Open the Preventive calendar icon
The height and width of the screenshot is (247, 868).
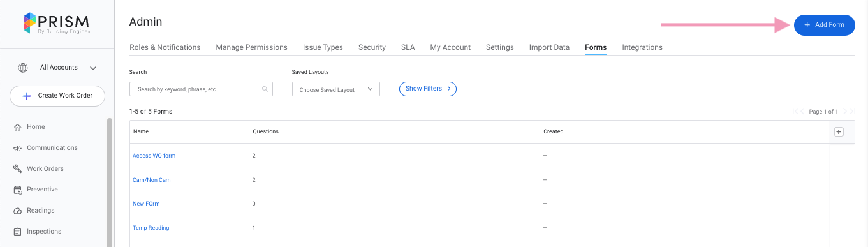point(18,190)
